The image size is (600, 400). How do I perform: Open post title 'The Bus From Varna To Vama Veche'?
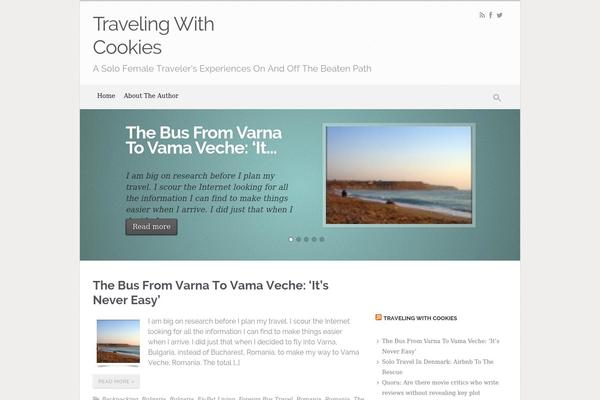click(210, 292)
